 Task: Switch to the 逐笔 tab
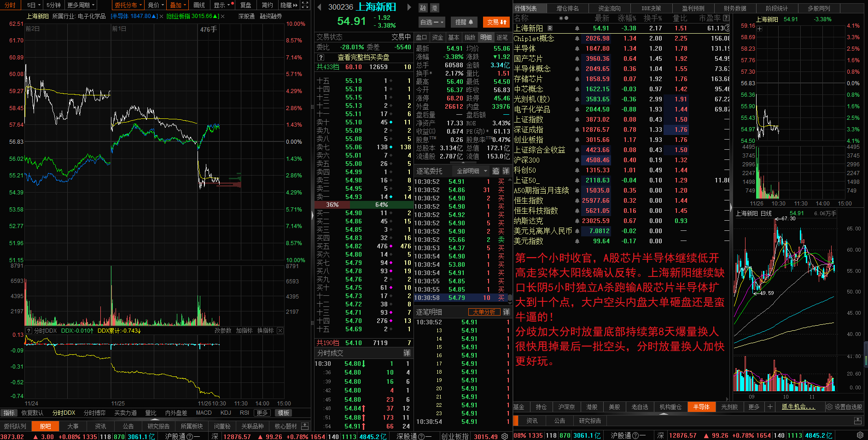click(502, 37)
